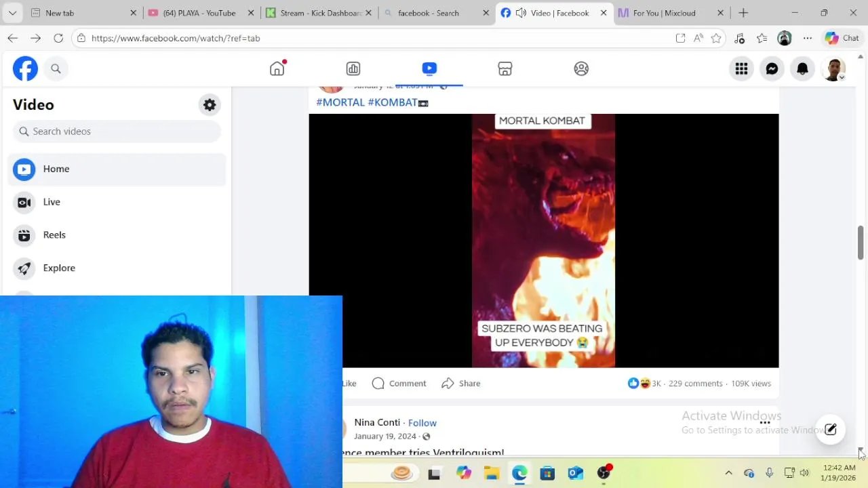Click the Mortal Kombat video player
The width and height of the screenshot is (868, 488).
point(543,241)
